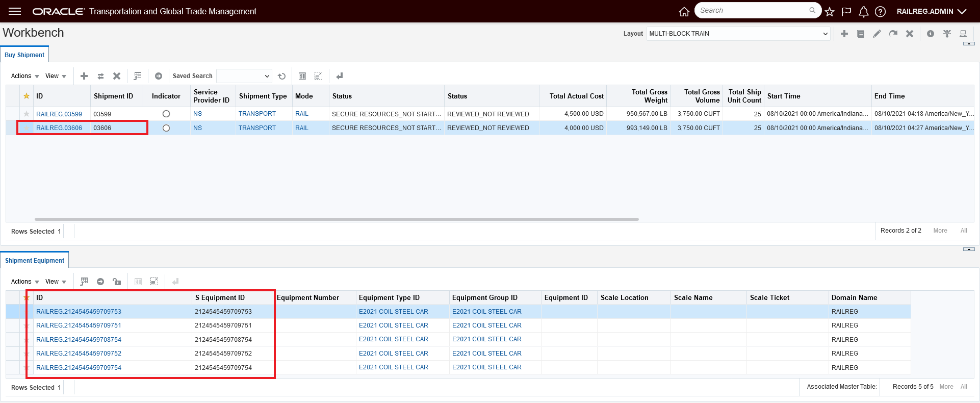Viewport: 980px width, 403px height.
Task: Click the Search input field
Action: click(753, 10)
